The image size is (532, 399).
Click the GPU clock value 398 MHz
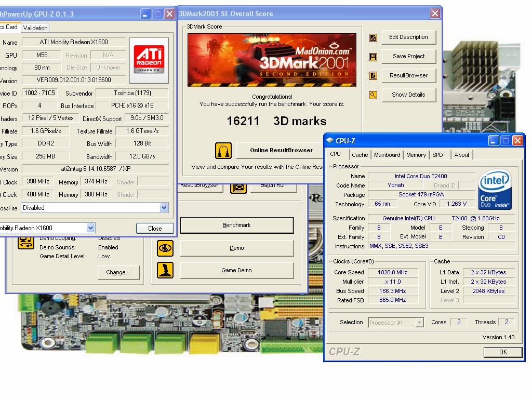click(x=37, y=181)
